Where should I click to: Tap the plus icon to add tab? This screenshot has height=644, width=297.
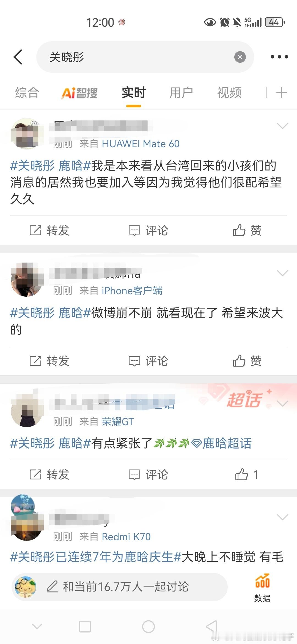(x=282, y=92)
